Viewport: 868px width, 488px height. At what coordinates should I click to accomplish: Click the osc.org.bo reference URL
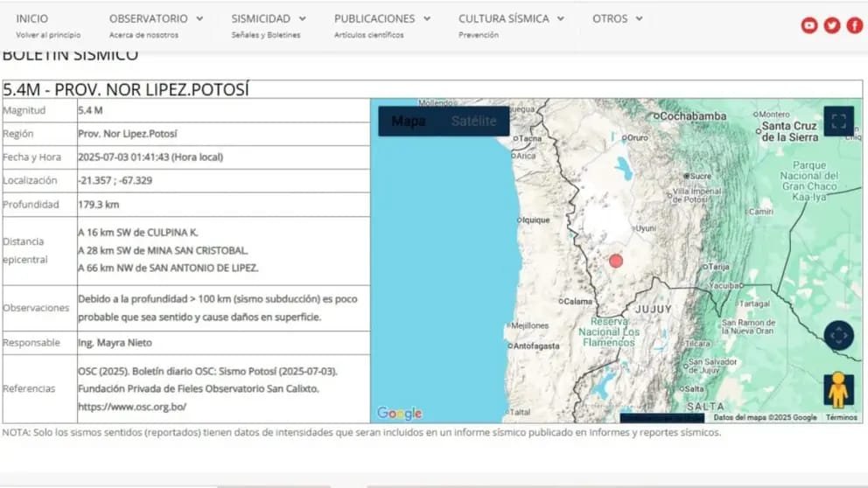[x=132, y=407]
